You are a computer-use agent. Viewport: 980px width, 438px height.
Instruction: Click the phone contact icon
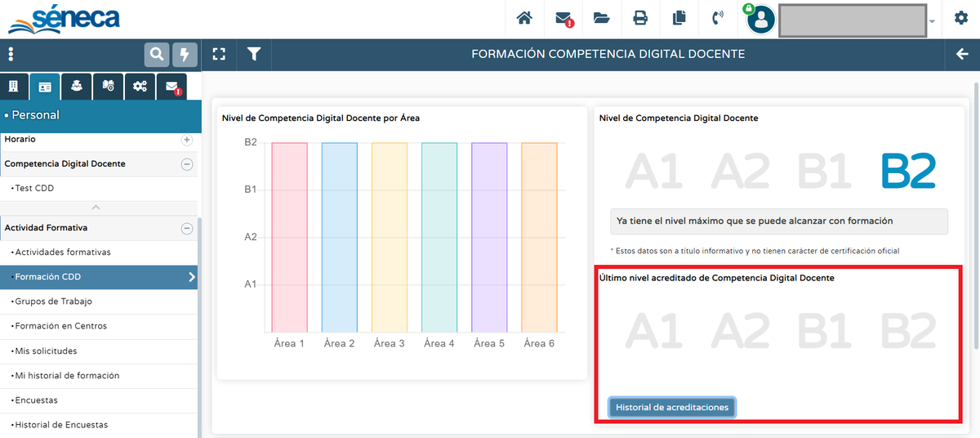pyautogui.click(x=718, y=18)
